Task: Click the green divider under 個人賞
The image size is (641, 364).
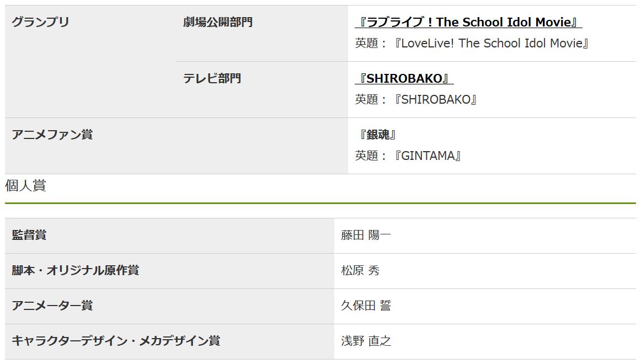Action: (320, 204)
